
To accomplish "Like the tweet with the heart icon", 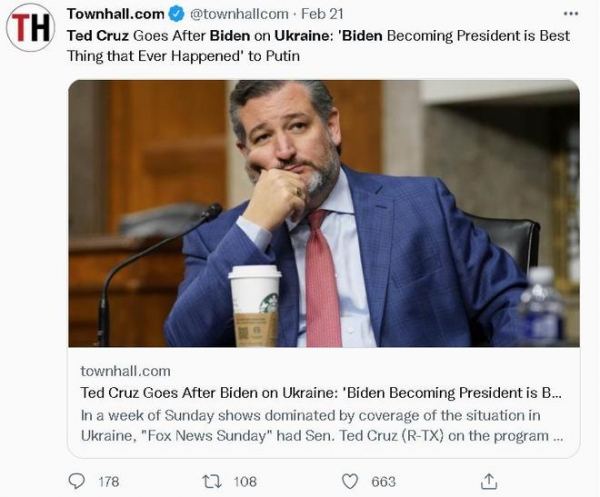I will (x=350, y=481).
